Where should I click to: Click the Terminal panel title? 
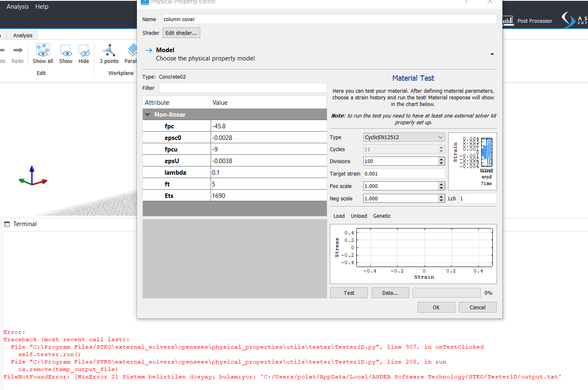(25, 224)
